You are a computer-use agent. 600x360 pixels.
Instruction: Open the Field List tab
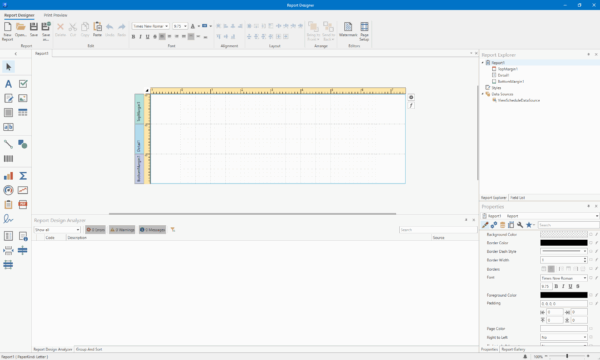517,198
